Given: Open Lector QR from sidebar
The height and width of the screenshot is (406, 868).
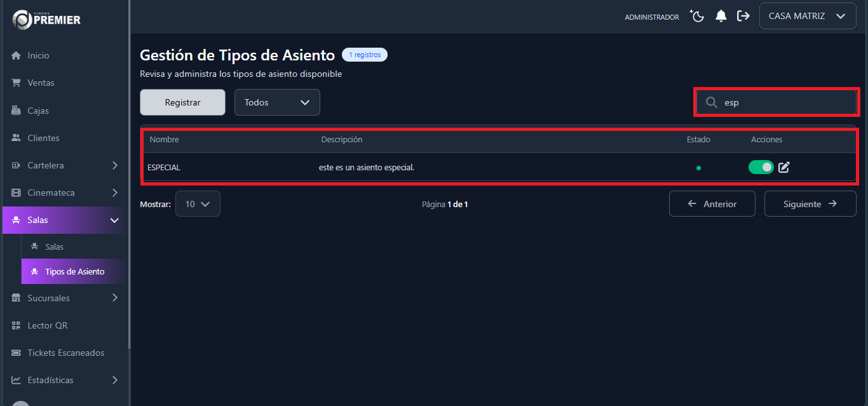Looking at the screenshot, I should 47,325.
